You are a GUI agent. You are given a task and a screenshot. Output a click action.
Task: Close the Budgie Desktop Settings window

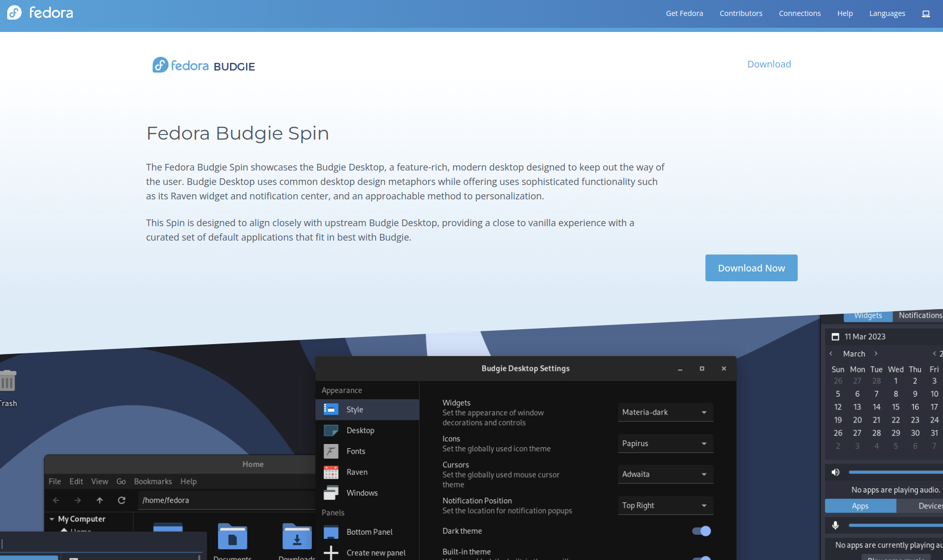tap(723, 369)
